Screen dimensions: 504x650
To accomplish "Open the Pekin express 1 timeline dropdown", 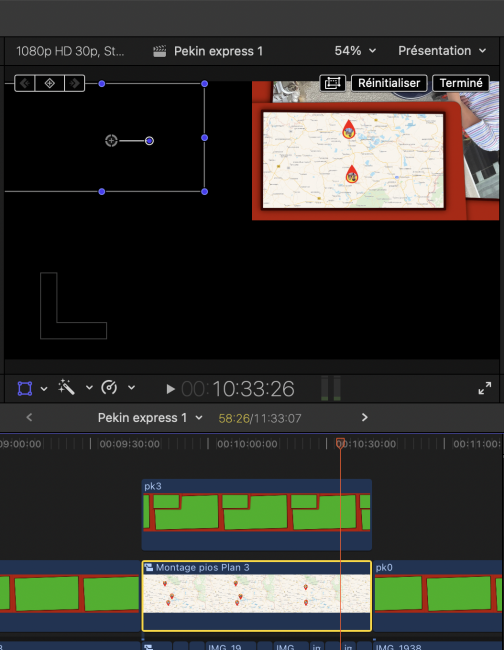I will [x=150, y=418].
